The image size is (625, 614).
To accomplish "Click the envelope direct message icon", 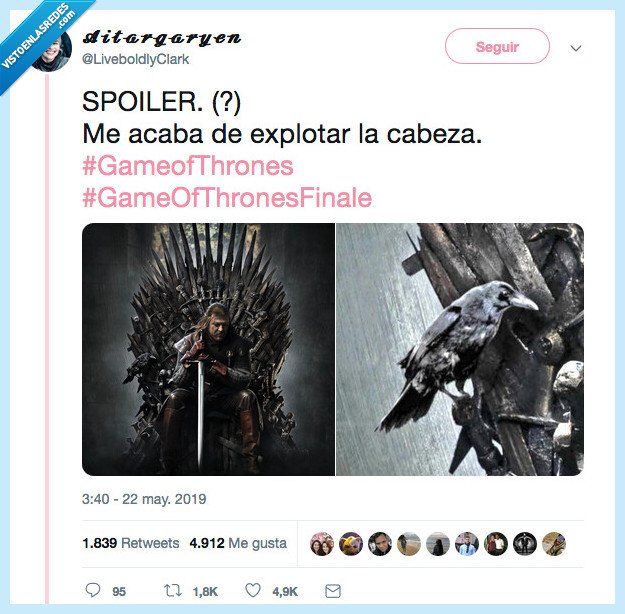I will pos(333,591).
